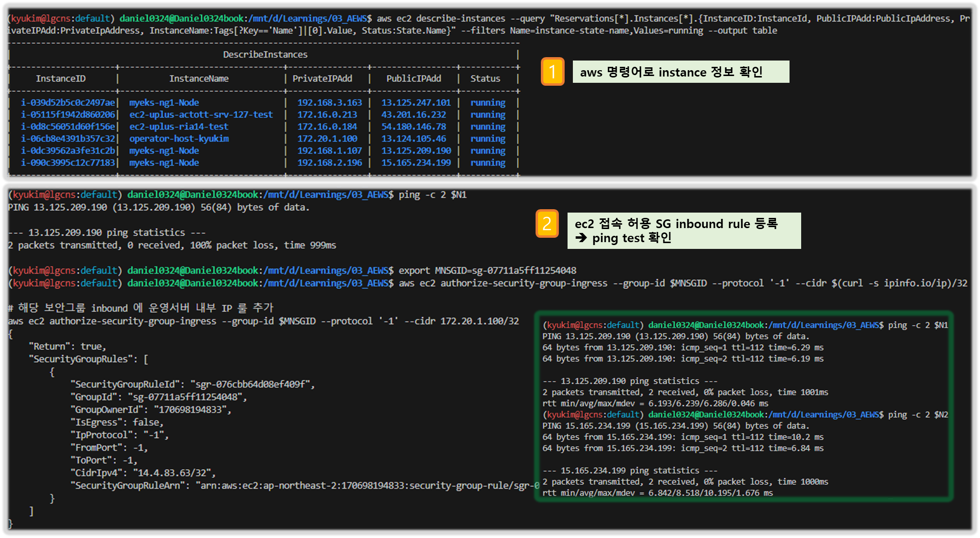Click the DescribeInstances table title
Image resolution: width=980 pixels, height=538 pixels.
coord(265,55)
